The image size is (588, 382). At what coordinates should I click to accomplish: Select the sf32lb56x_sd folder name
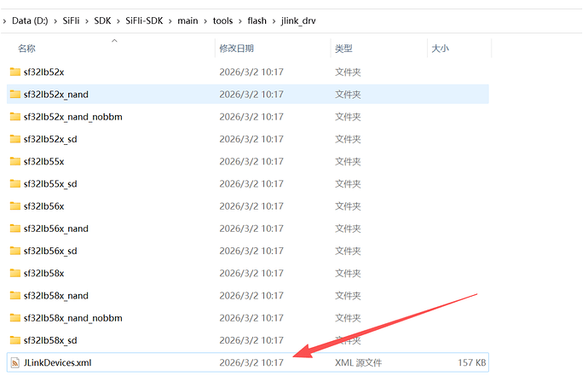50,251
